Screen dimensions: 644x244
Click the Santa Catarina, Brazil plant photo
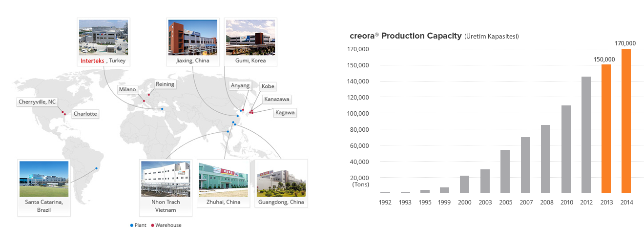click(44, 179)
